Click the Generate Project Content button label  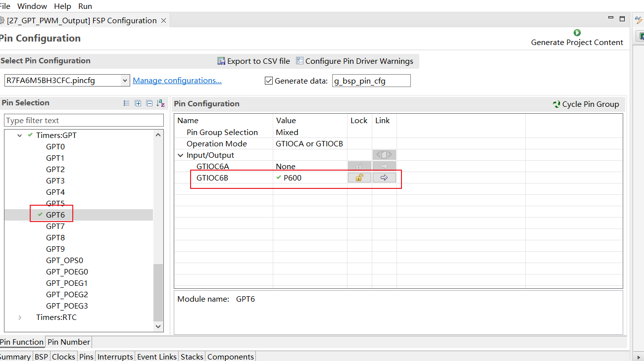pyautogui.click(x=577, y=43)
